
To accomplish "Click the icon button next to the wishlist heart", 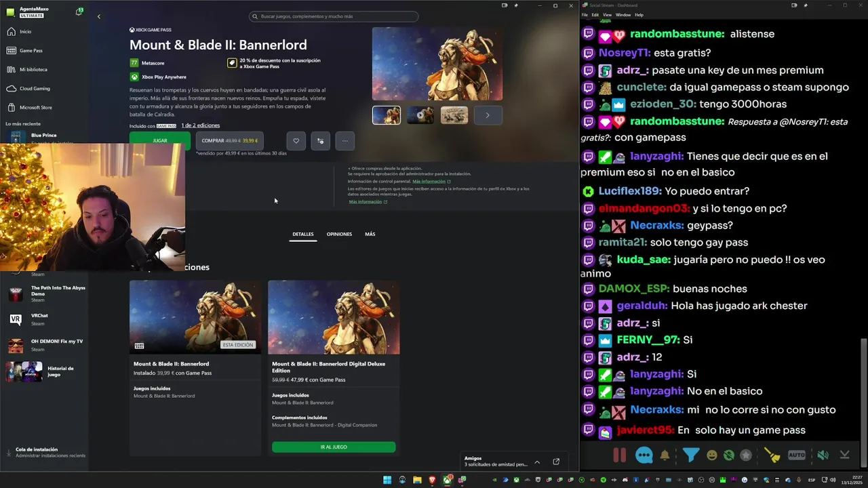I will pos(320,140).
